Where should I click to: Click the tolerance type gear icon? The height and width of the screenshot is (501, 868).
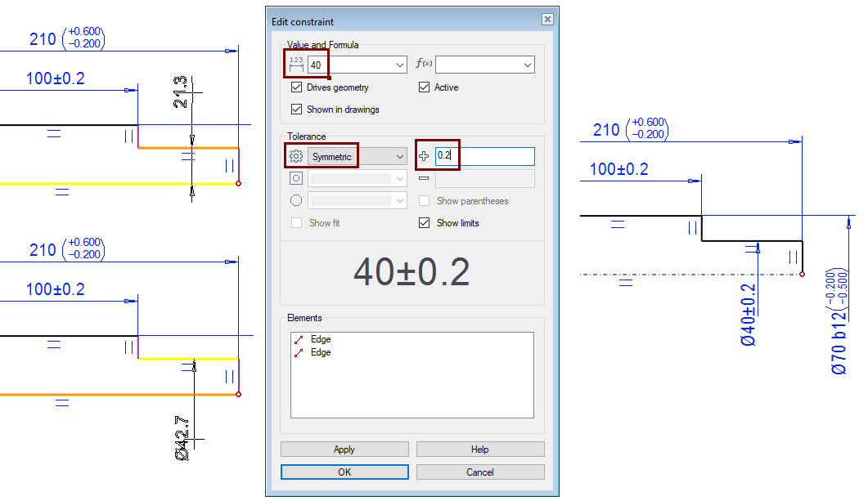(296, 156)
